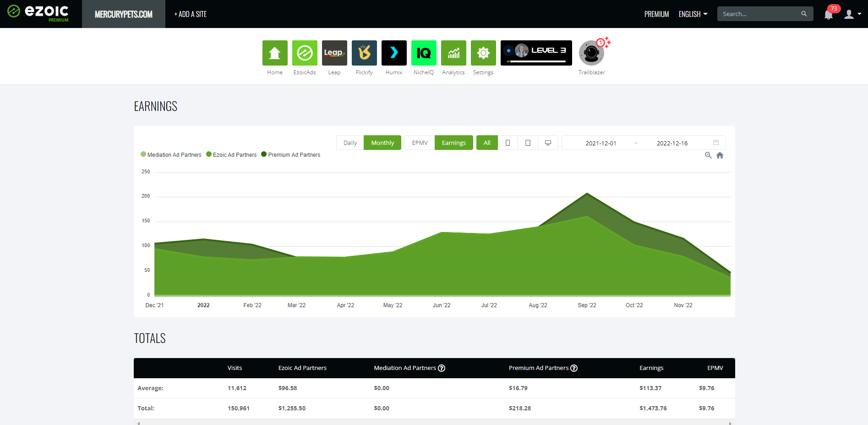Image resolution: width=868 pixels, height=425 pixels.
Task: Open the PREMIUM menu link
Action: tap(656, 14)
